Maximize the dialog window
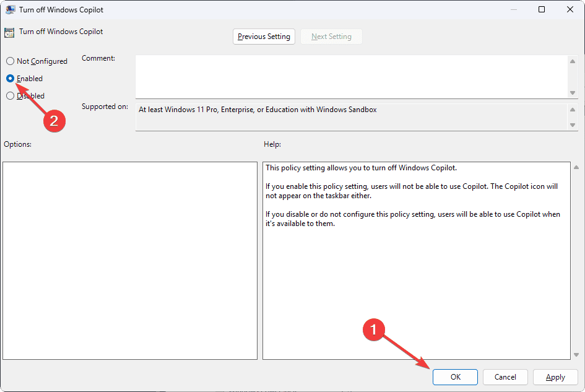The image size is (585, 392). coord(542,10)
